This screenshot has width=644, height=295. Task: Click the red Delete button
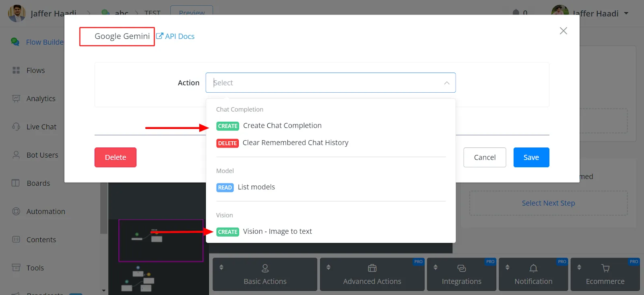click(116, 157)
